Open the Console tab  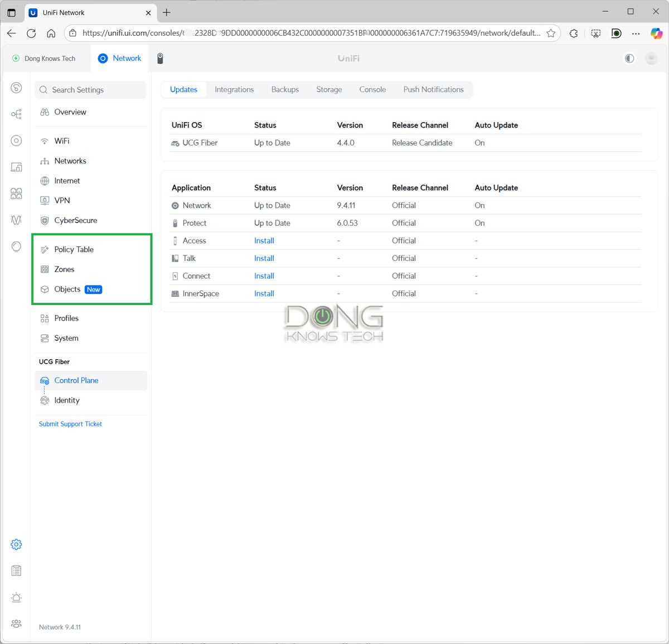[372, 90]
